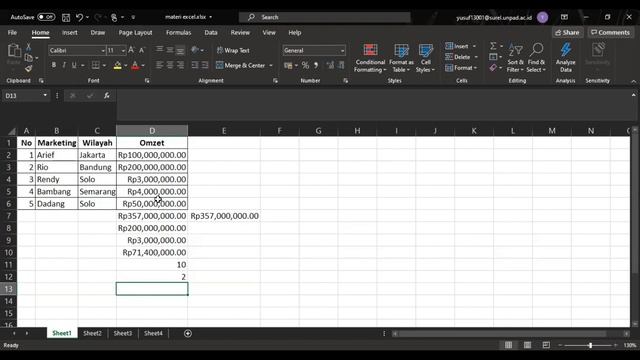Click the Search box
This screenshot has height=360, width=640.
click(x=325, y=17)
